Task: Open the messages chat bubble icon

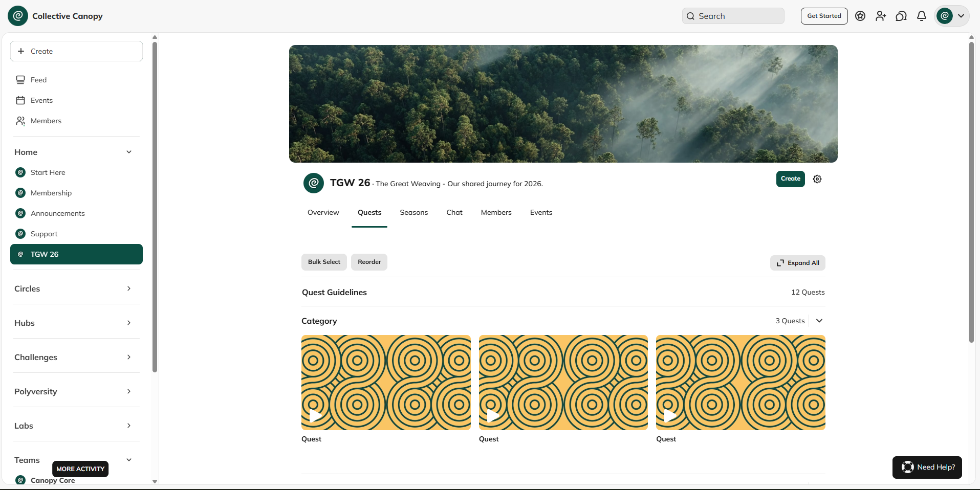Action: tap(901, 16)
